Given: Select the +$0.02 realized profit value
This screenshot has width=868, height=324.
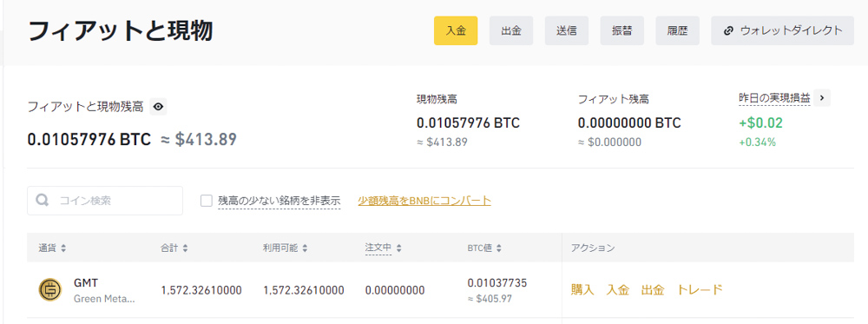Looking at the screenshot, I should [x=760, y=123].
